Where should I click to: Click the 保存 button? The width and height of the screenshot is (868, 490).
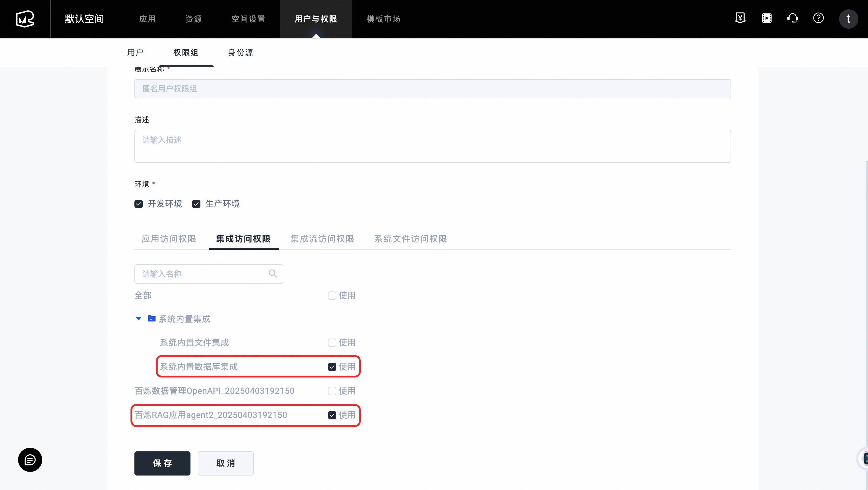click(162, 463)
